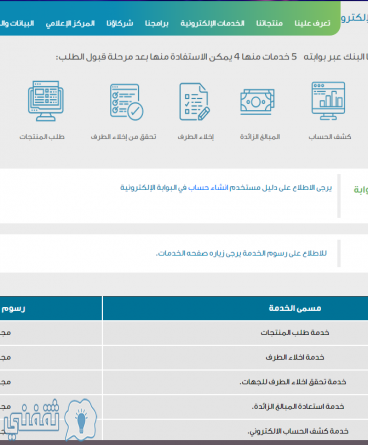The height and width of the screenshot is (445, 368).
Task: Open the المركز الإعلامي menu item
Action: [x=70, y=23]
